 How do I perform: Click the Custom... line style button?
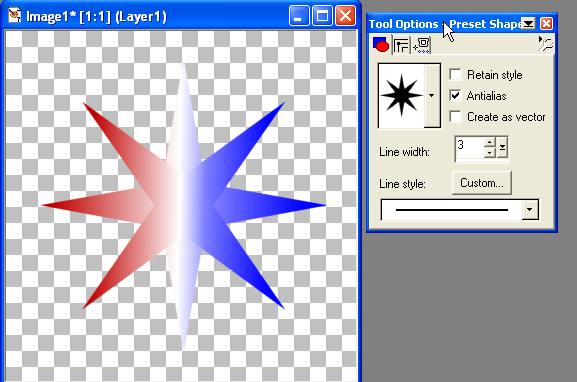(x=482, y=183)
